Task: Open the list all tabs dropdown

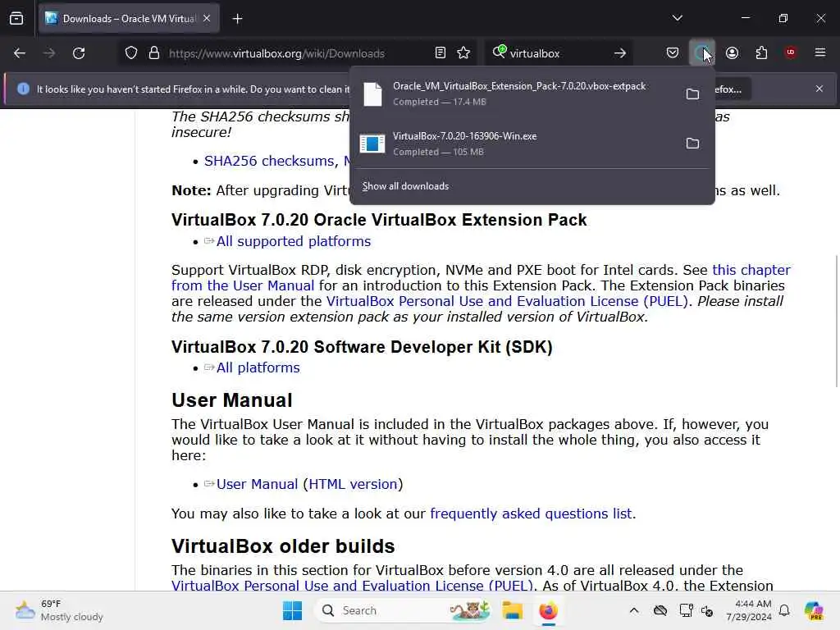Action: (677, 18)
